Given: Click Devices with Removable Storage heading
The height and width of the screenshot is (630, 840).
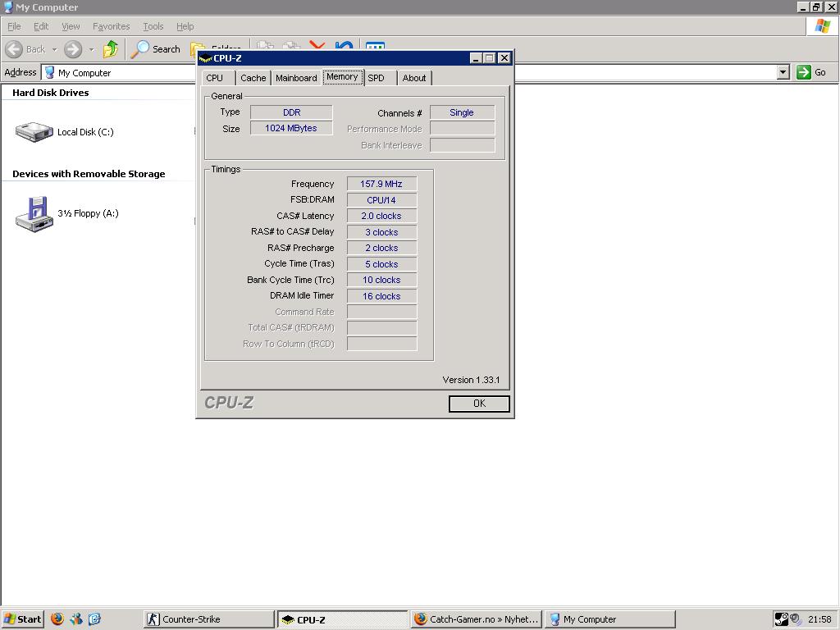Looking at the screenshot, I should click(x=89, y=174).
